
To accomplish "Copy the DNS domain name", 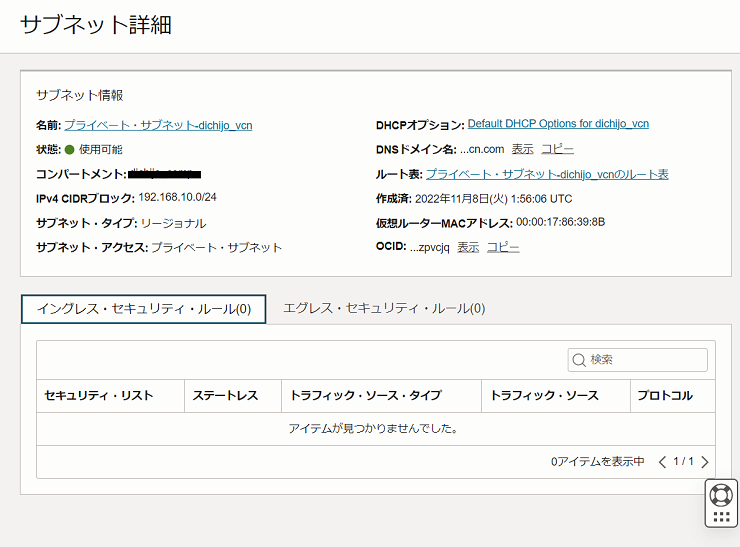I will pos(557,149).
